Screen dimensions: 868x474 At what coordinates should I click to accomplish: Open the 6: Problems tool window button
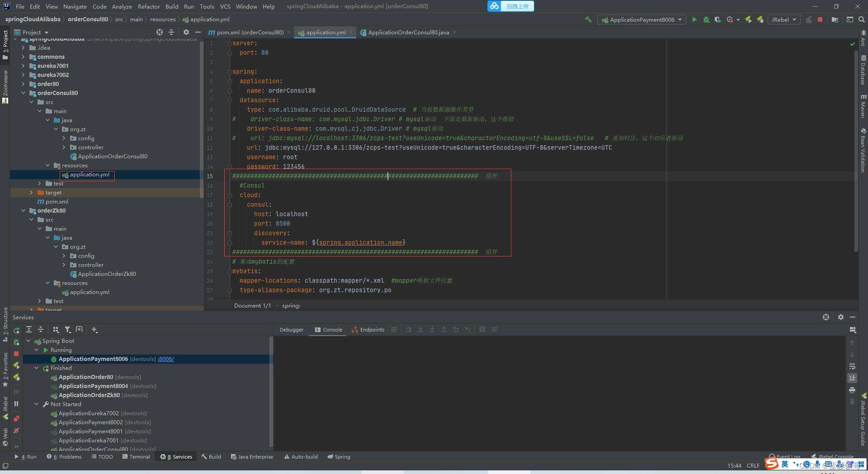[64, 457]
